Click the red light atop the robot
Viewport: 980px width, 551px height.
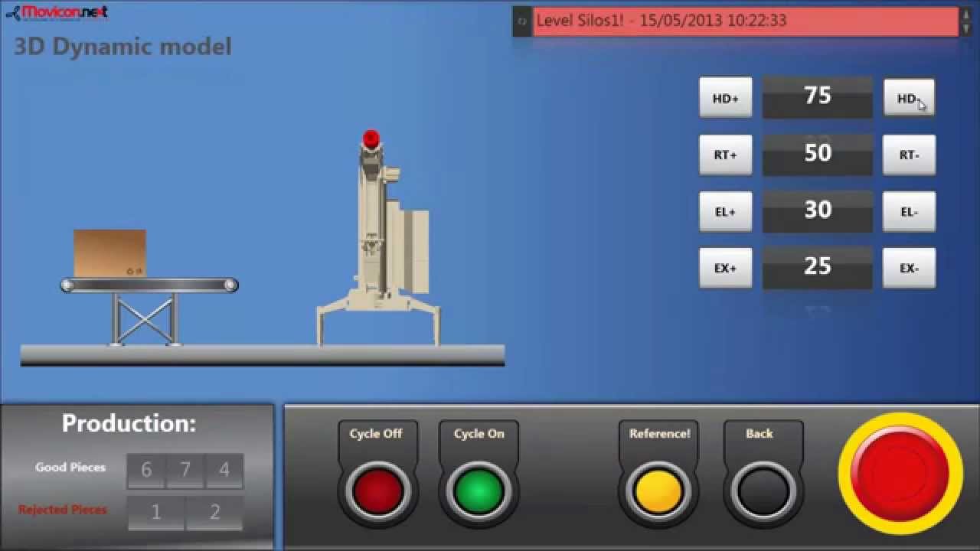click(x=371, y=139)
